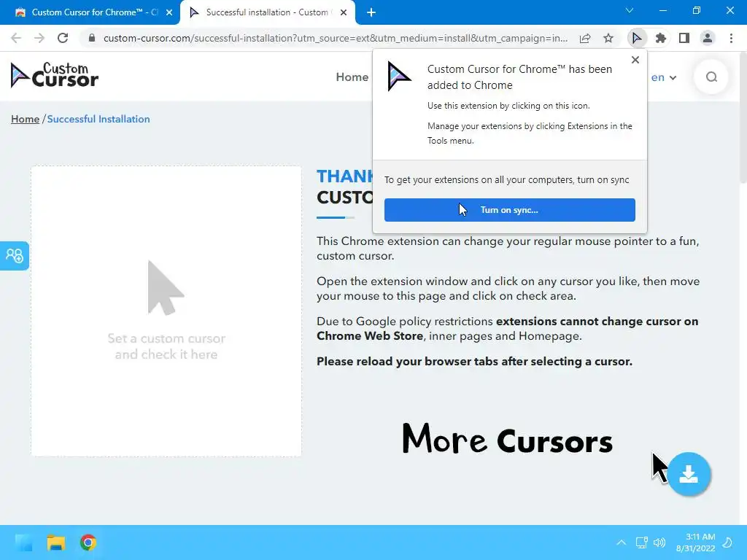
Task: Click the More Cursors heading
Action: [x=508, y=440]
